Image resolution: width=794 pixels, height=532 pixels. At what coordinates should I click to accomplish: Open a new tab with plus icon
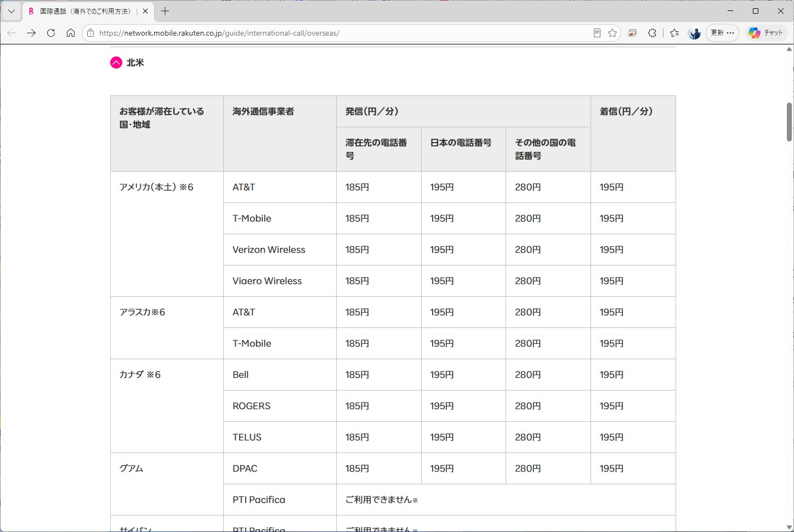pyautogui.click(x=165, y=11)
